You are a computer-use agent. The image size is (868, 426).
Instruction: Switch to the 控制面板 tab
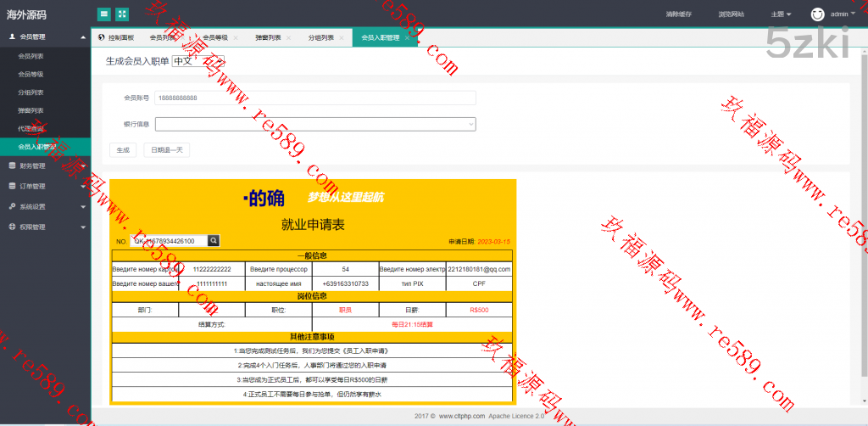click(x=116, y=38)
